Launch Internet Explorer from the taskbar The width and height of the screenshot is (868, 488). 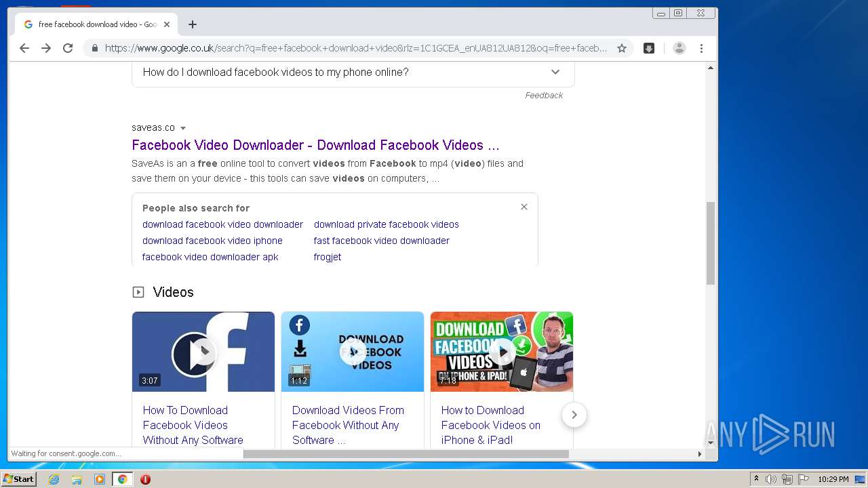click(54, 479)
